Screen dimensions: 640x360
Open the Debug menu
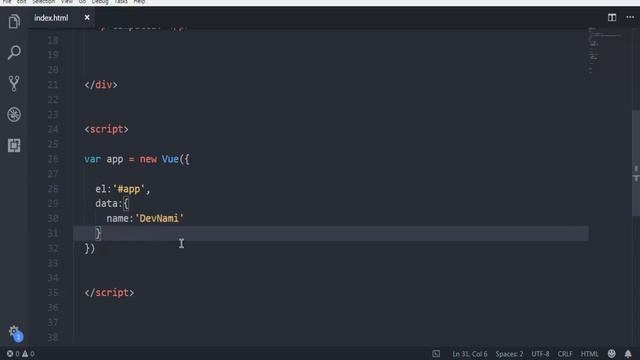[100, 2]
